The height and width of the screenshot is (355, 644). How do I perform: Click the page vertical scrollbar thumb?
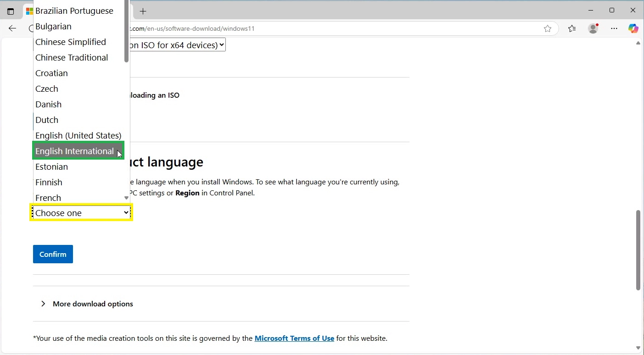point(638,250)
